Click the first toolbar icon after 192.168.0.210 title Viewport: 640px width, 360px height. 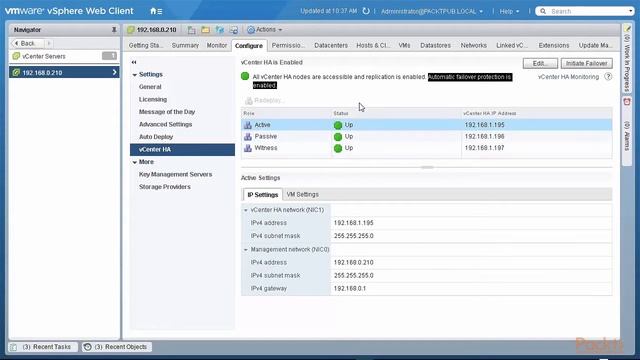(x=191, y=30)
